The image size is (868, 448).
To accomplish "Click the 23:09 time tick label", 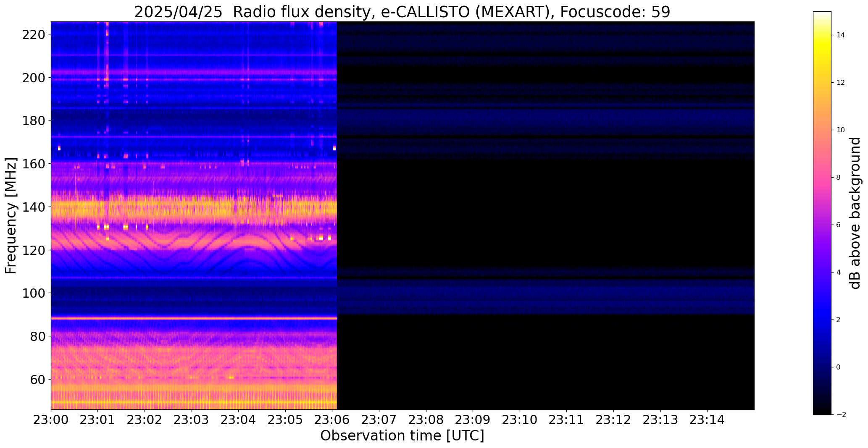I will [x=473, y=420].
